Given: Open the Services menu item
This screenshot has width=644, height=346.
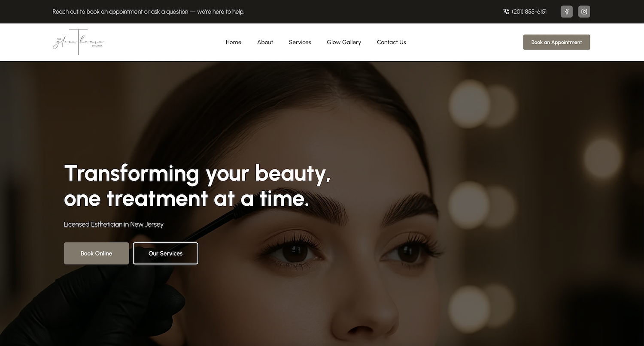Looking at the screenshot, I should (x=300, y=42).
